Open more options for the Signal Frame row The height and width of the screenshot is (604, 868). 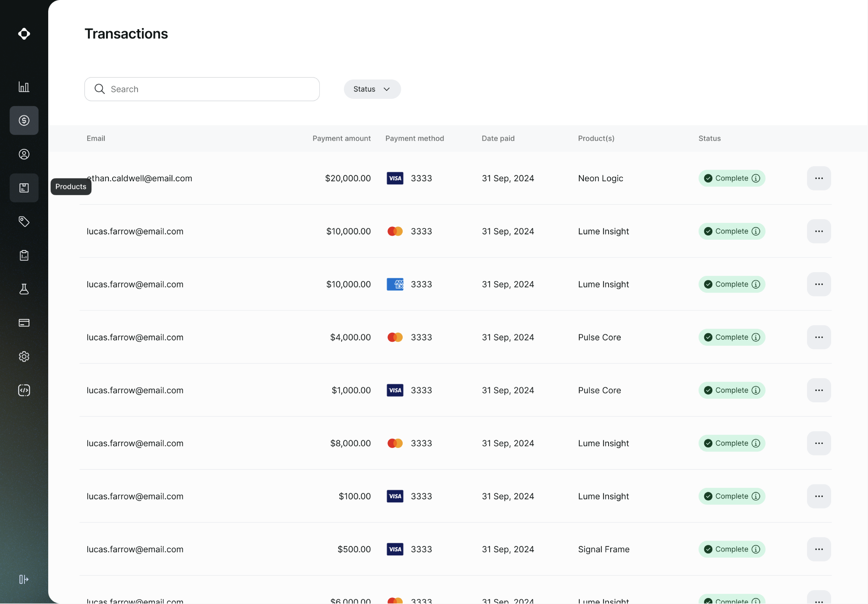(x=819, y=549)
